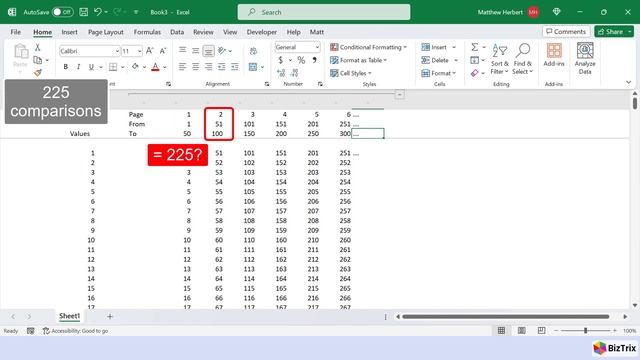Click the AutoSum sigma icon
The image size is (640, 360).
point(474,47)
